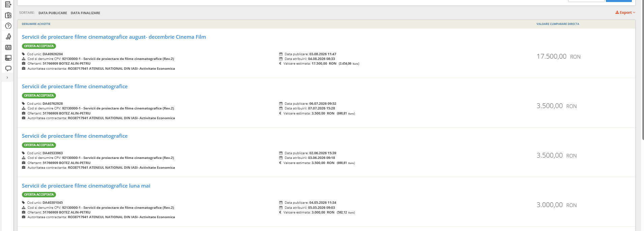Viewport: 644px width, 231px height.
Task: Click the VALOARE CUMPARARE DIRECTA column header
Action: coord(558,24)
